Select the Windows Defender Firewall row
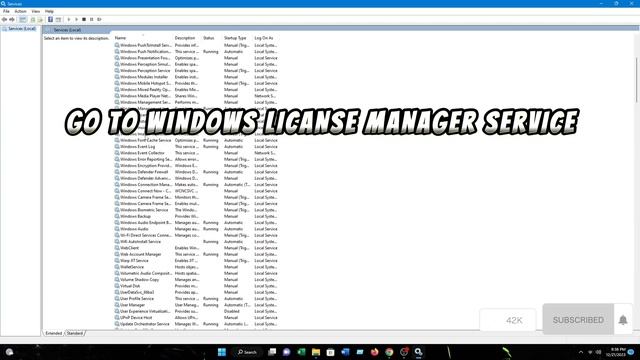This screenshot has height=360, width=640. [196, 172]
